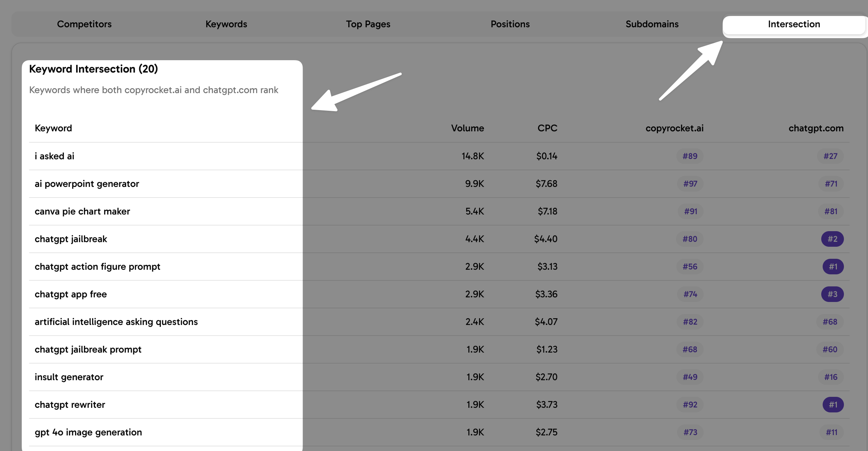Click the 'ai powerpoint generator' keyword

click(87, 184)
